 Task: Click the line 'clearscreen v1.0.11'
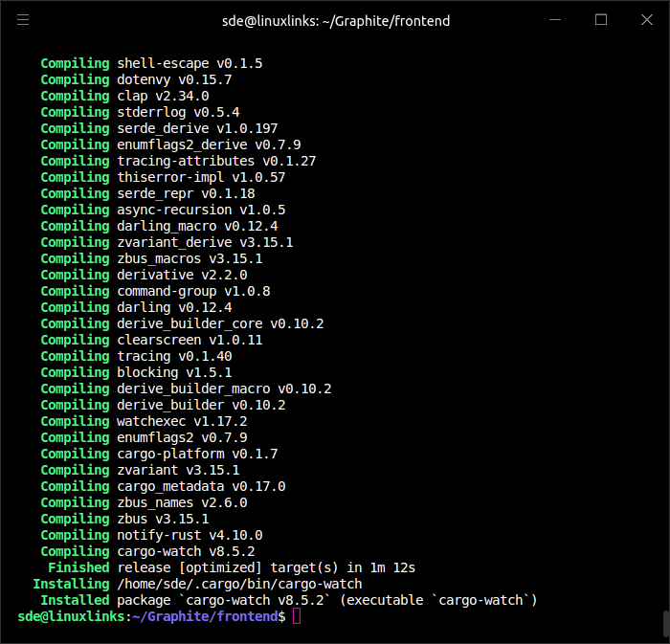pyautogui.click(x=190, y=340)
